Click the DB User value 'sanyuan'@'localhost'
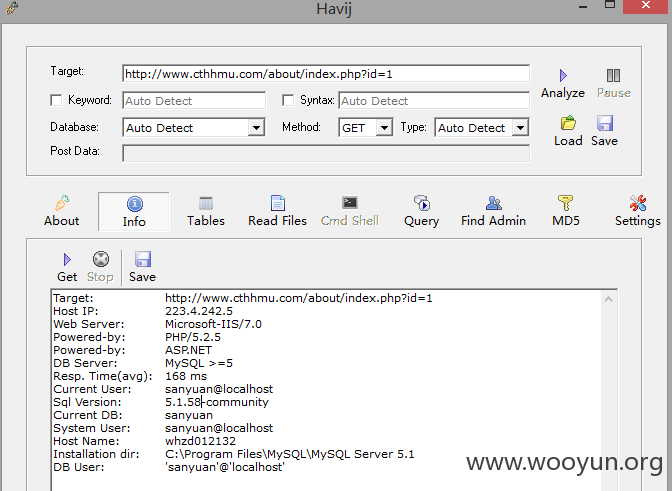This screenshot has height=491, width=672. [225, 467]
